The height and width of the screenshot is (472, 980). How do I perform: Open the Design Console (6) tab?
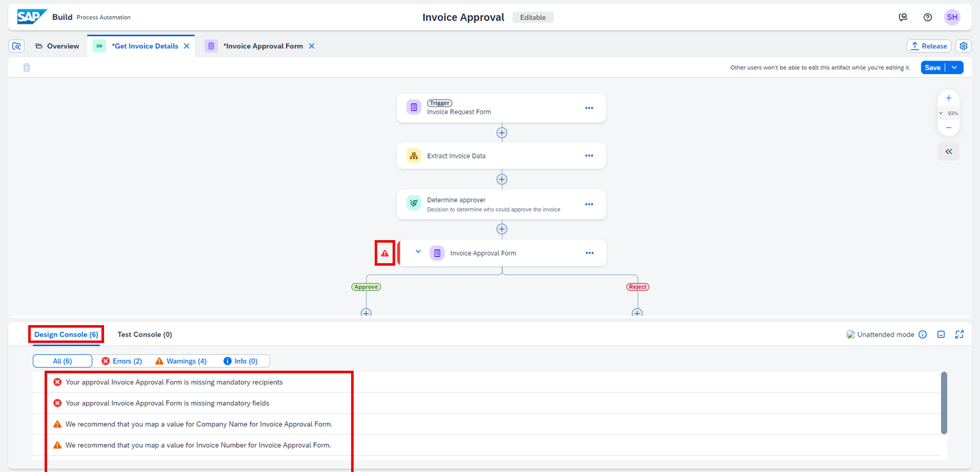click(67, 335)
